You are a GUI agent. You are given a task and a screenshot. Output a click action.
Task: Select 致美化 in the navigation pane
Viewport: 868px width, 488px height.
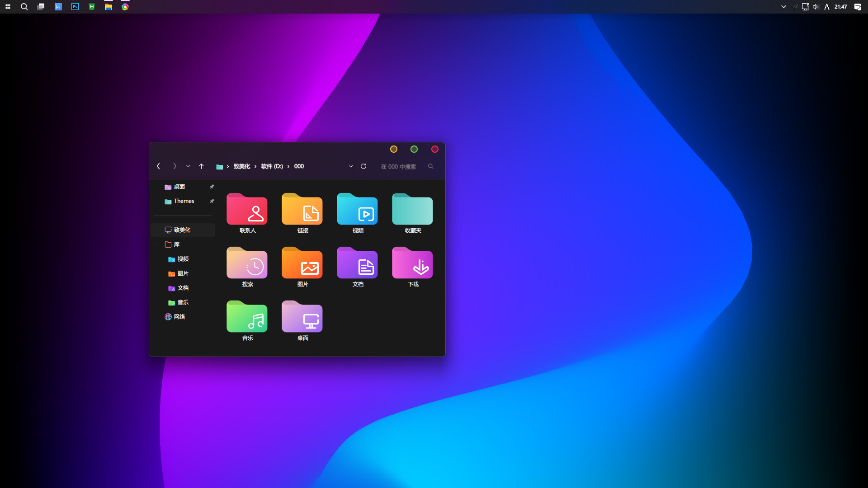tap(182, 230)
